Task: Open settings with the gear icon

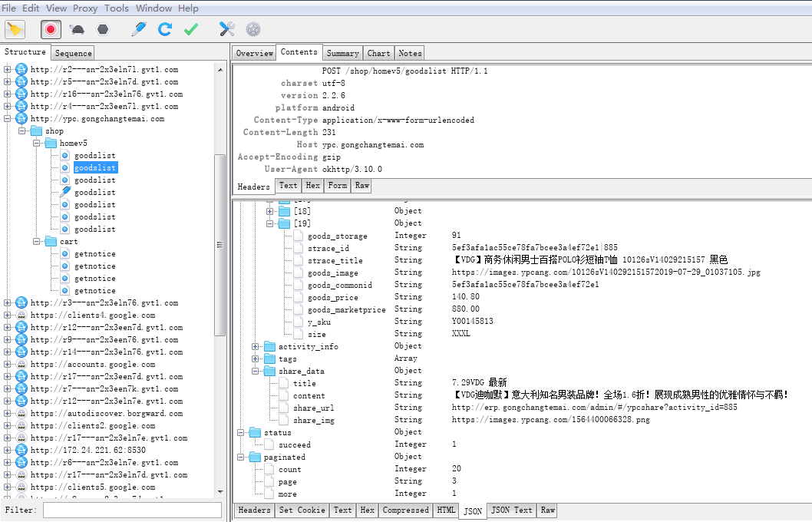Action: pos(253,29)
